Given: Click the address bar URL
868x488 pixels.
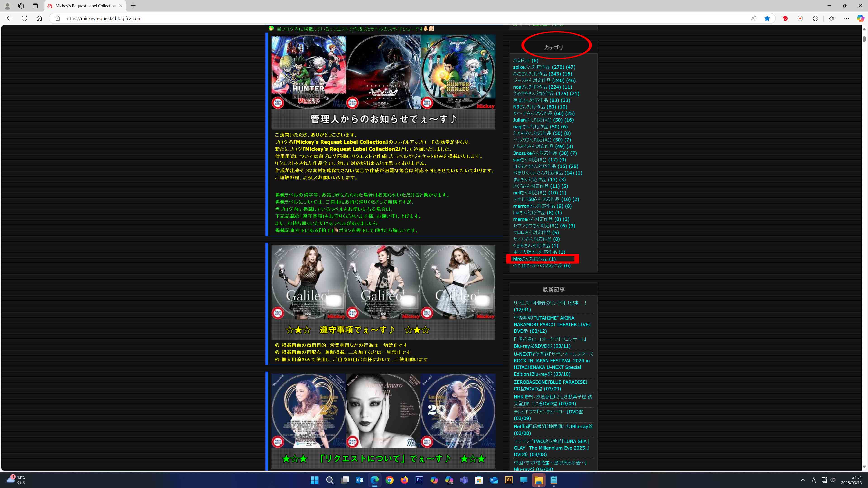Looking at the screenshot, I should click(x=104, y=18).
